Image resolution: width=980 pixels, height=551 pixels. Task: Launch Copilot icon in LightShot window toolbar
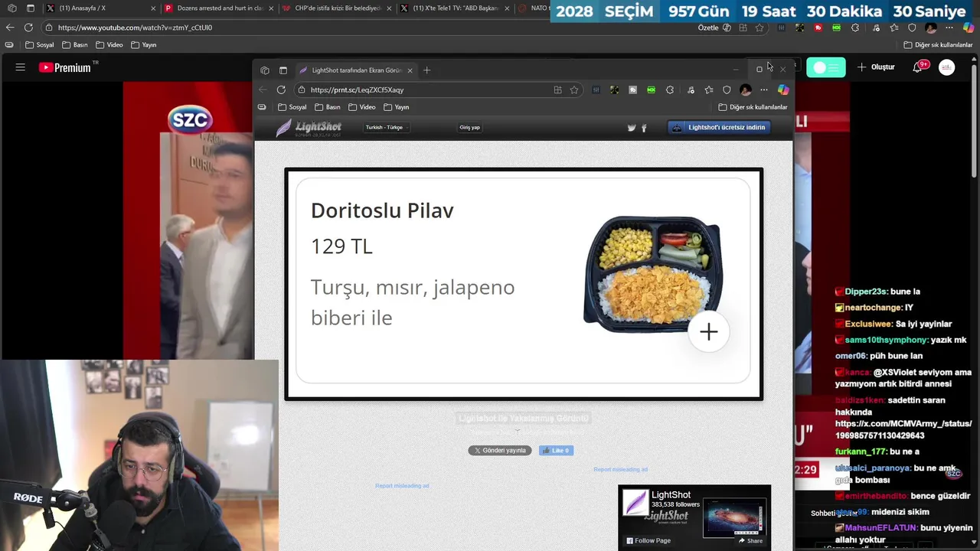782,90
